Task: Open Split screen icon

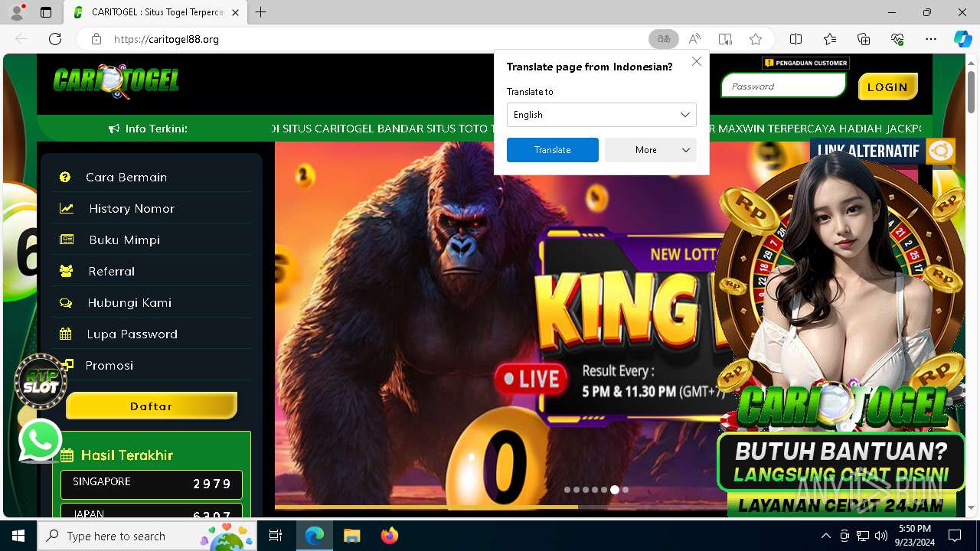Action: click(x=796, y=39)
